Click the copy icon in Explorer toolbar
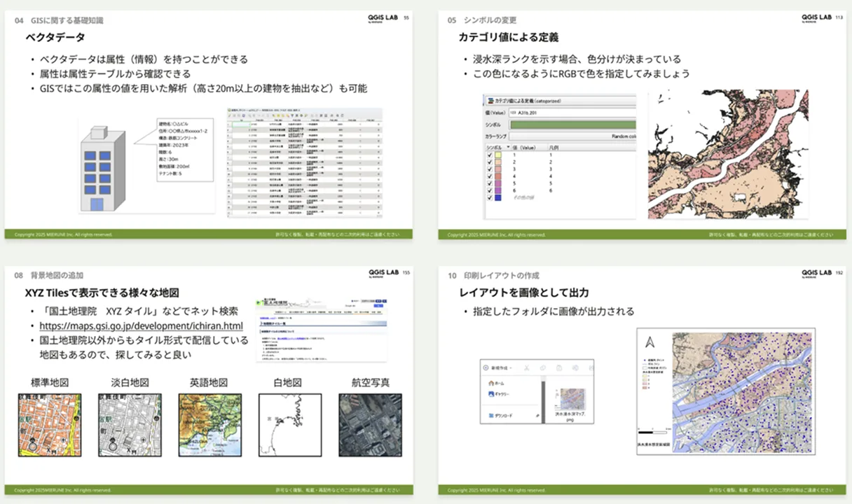 [x=543, y=367]
